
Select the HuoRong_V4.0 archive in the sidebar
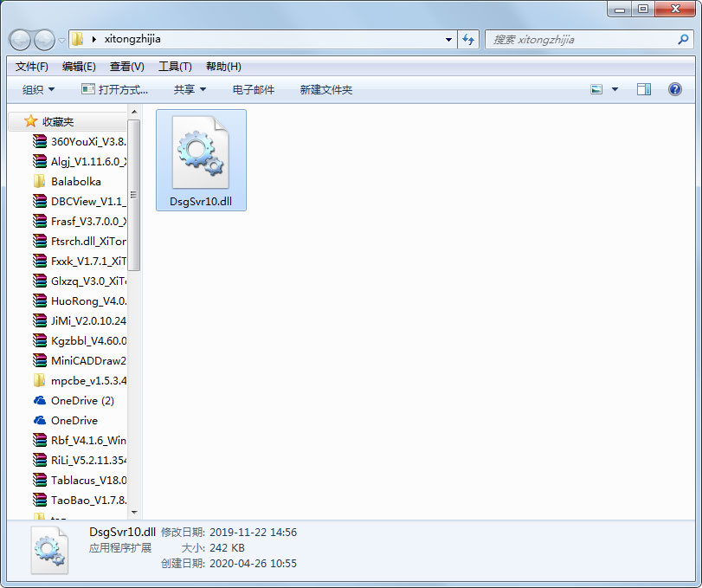pos(87,300)
